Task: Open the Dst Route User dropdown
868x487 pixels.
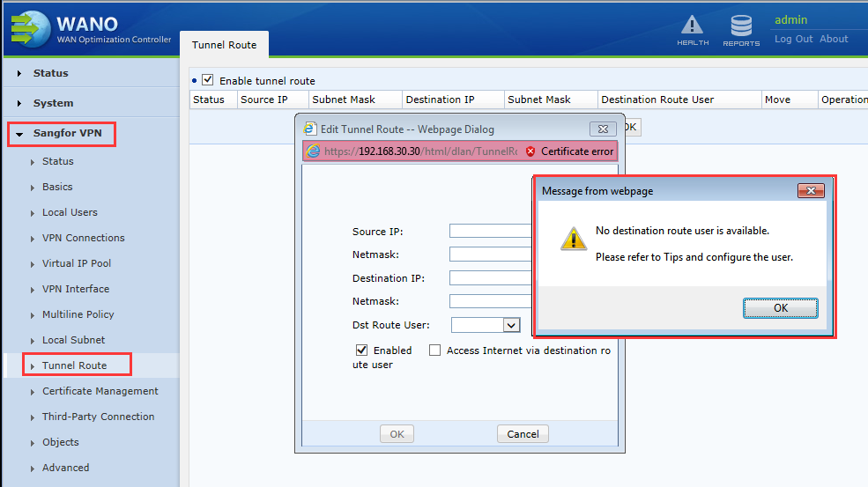Action: point(511,325)
